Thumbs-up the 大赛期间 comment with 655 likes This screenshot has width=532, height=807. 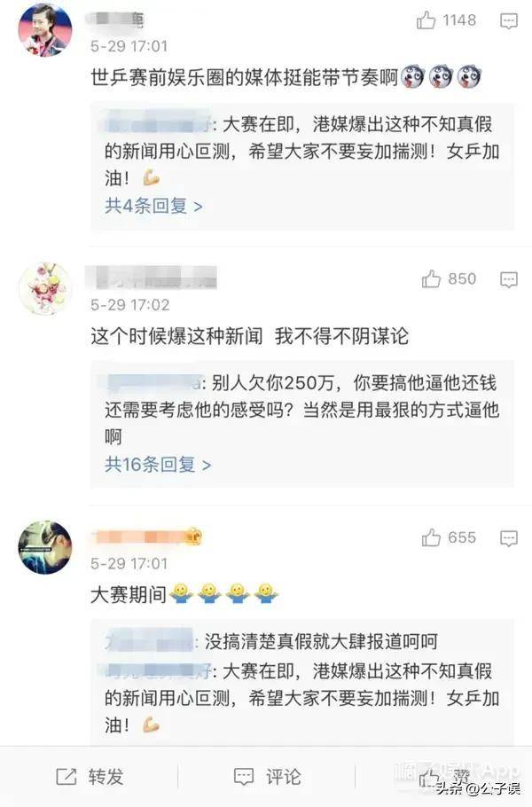pos(431,537)
